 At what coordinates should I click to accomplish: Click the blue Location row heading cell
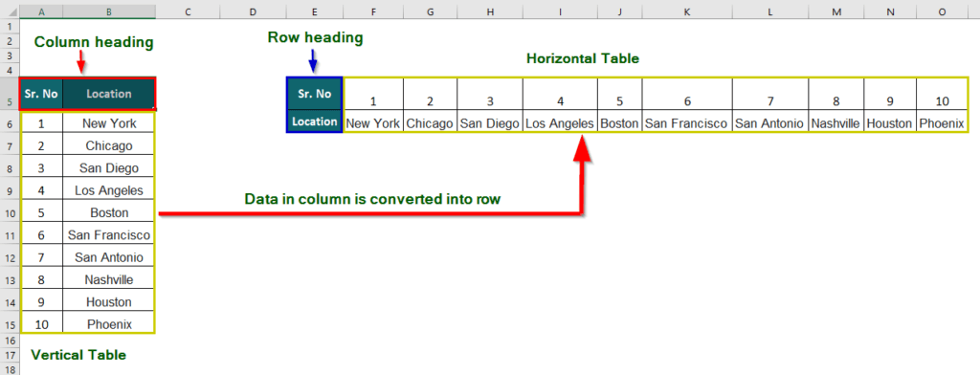pos(314,121)
